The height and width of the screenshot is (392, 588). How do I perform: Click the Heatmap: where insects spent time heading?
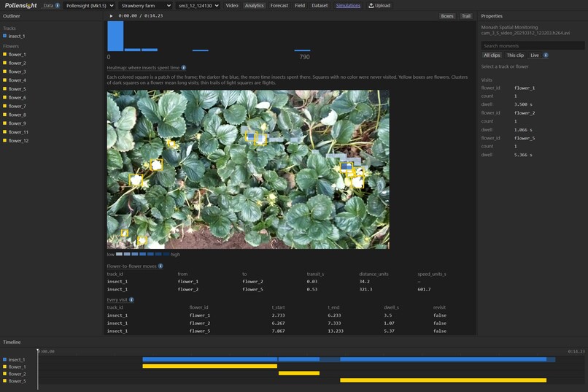click(143, 68)
